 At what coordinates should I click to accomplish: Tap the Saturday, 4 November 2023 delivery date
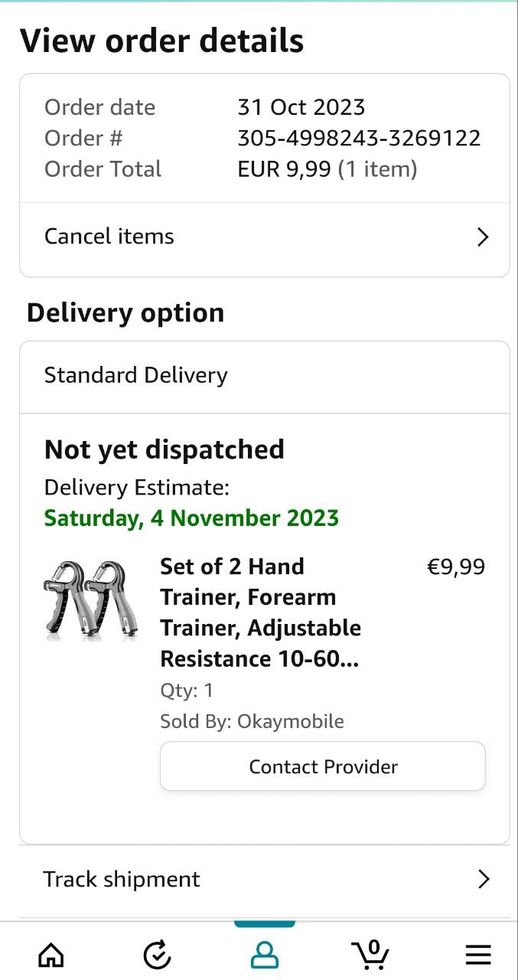tap(191, 518)
